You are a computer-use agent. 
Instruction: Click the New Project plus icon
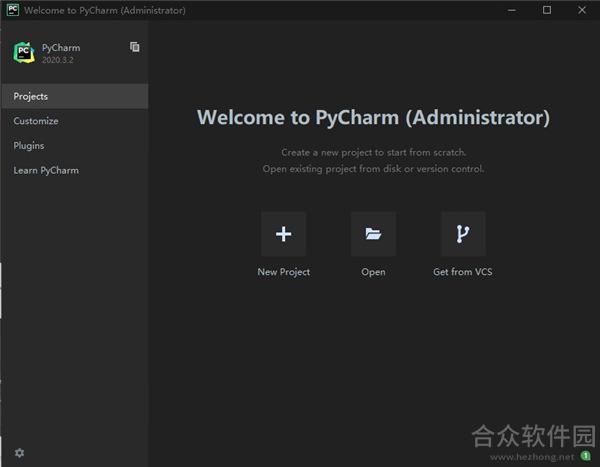click(284, 234)
